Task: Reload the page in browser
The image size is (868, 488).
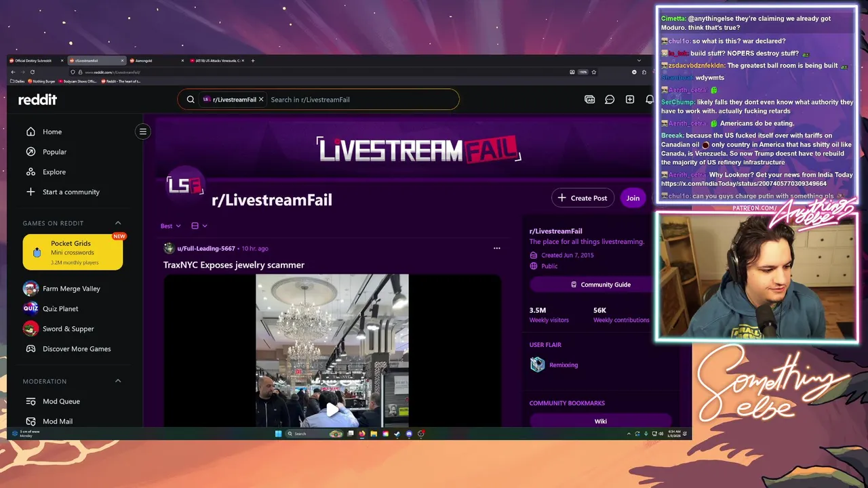Action: click(33, 72)
